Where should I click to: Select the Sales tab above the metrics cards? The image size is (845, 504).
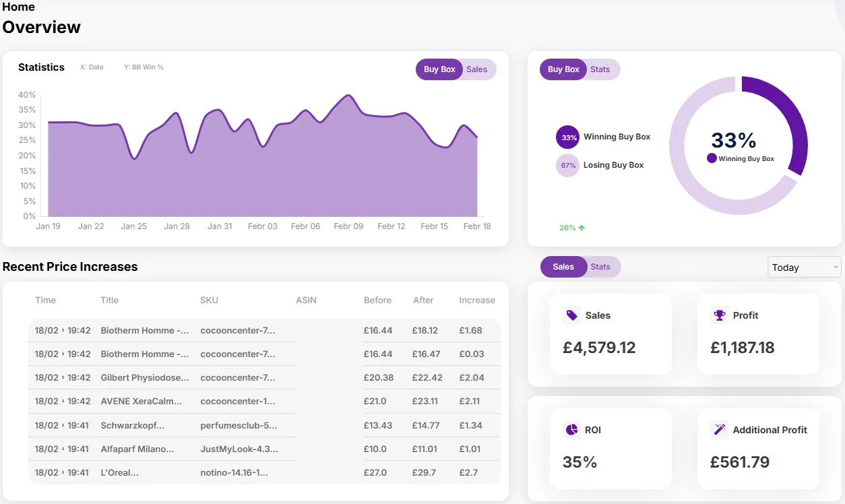coord(563,267)
